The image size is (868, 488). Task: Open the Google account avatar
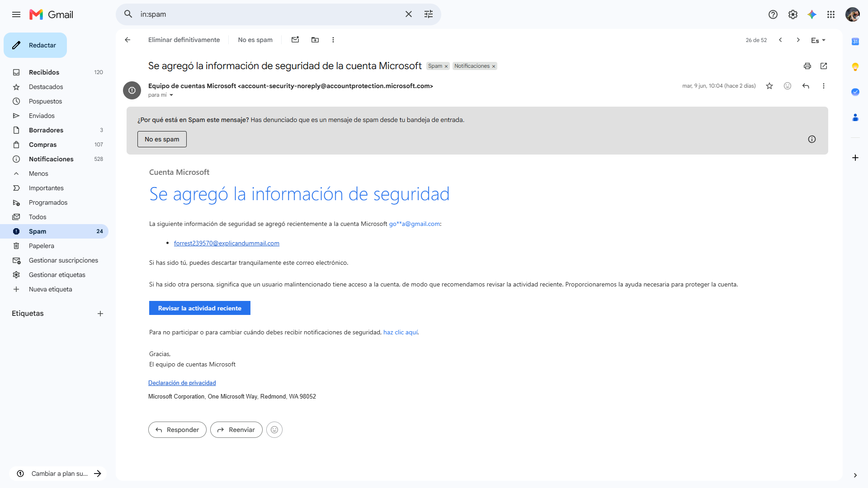pos(853,14)
